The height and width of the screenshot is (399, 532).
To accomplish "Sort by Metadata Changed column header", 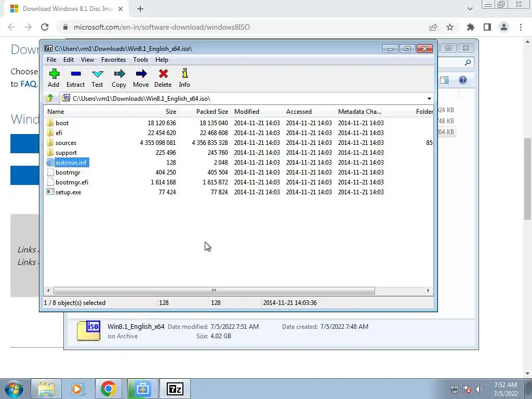I will [x=361, y=112].
